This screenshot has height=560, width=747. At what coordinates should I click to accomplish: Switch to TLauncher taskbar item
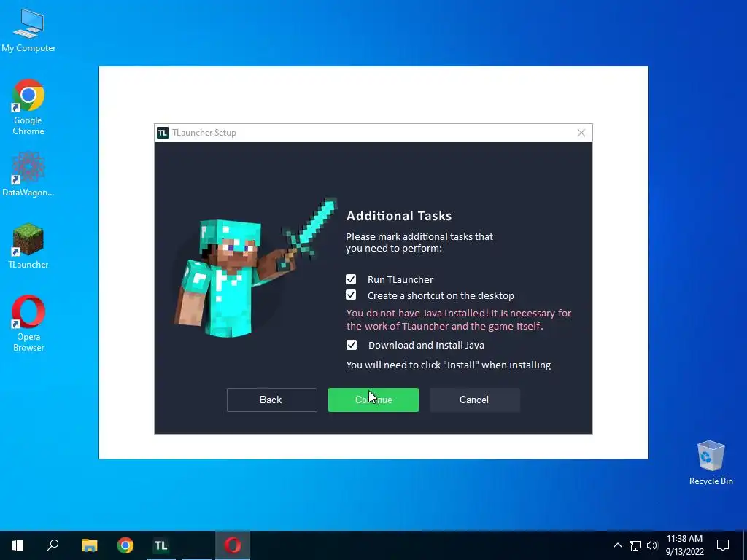point(161,545)
